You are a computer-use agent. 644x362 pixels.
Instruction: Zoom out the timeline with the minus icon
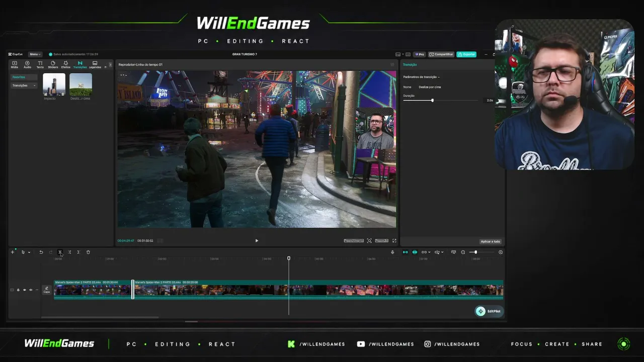[x=463, y=252]
